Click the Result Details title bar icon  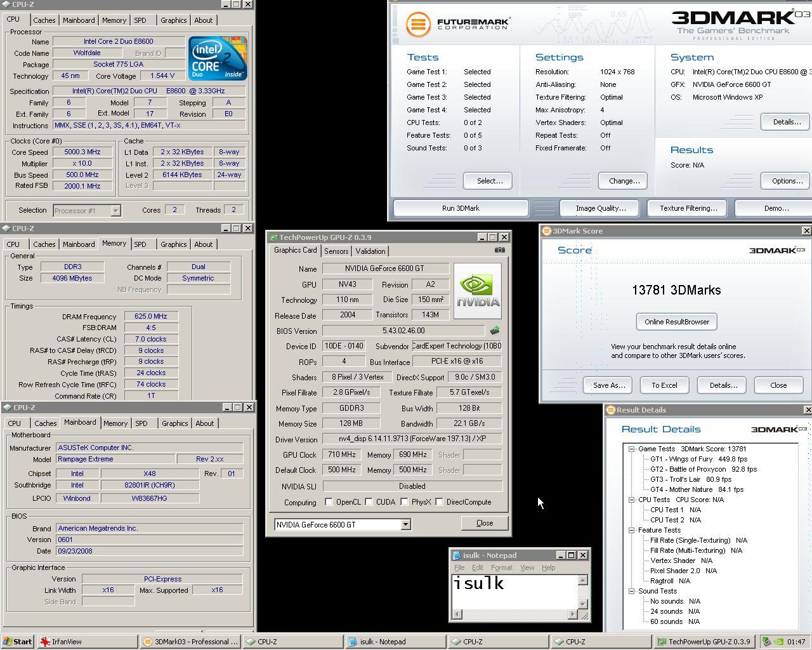pos(610,410)
